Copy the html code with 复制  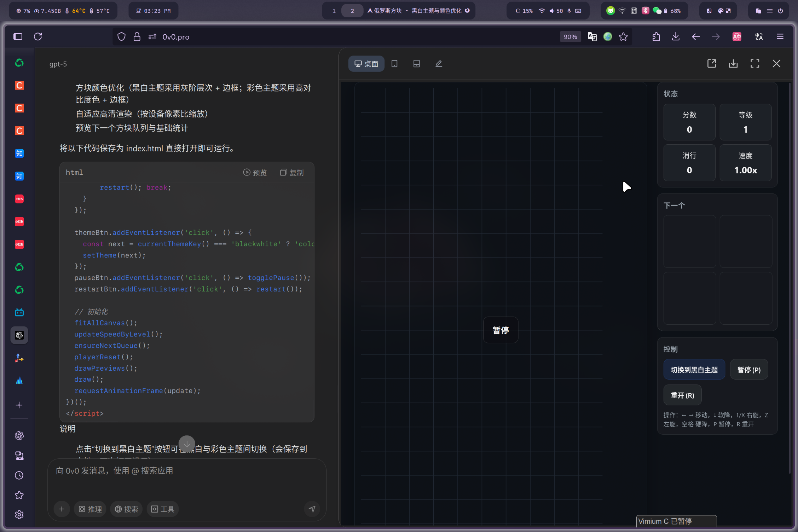coord(292,172)
